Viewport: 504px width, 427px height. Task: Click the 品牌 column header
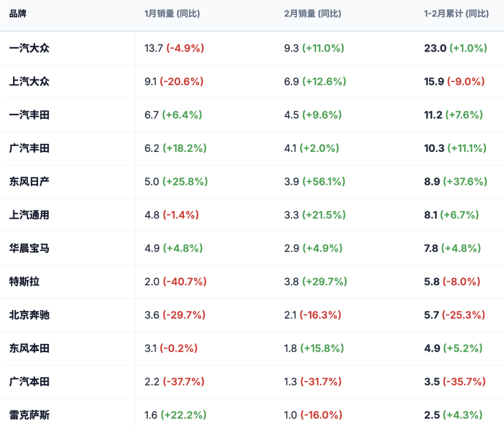click(18, 14)
